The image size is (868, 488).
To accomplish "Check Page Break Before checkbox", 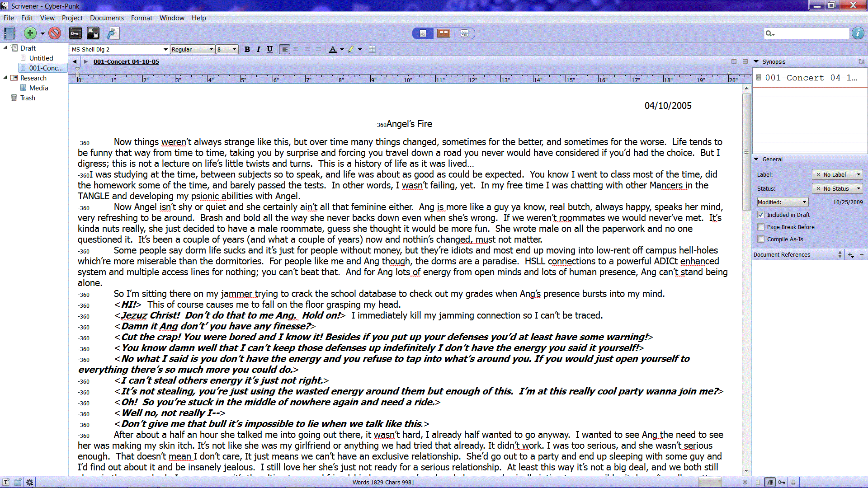I will [x=761, y=227].
